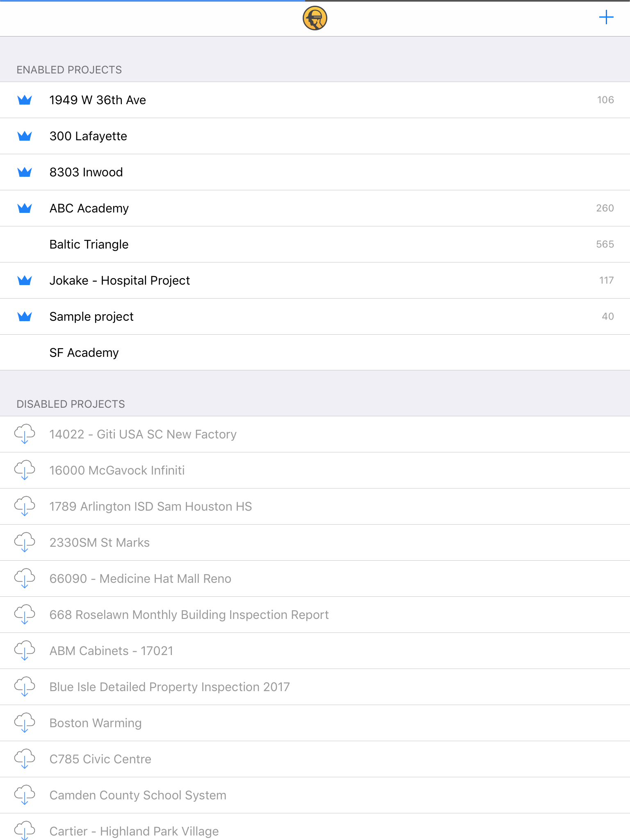Screen dimensions: 630x840
Task: Select 668 Roselawn Monthly Building Inspection Report
Action: tap(189, 615)
